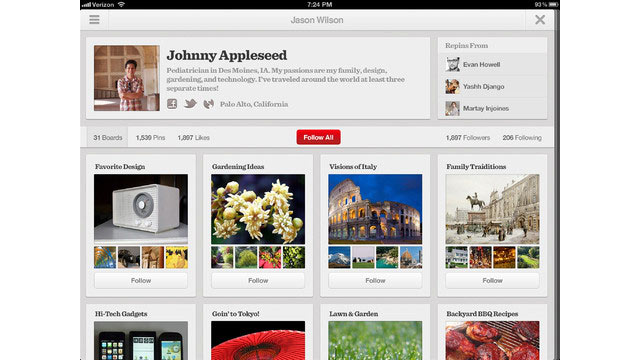Viewport: 640px width, 360px height.
Task: Open the Hi-Tech Gadgets board title
Action: click(x=121, y=314)
